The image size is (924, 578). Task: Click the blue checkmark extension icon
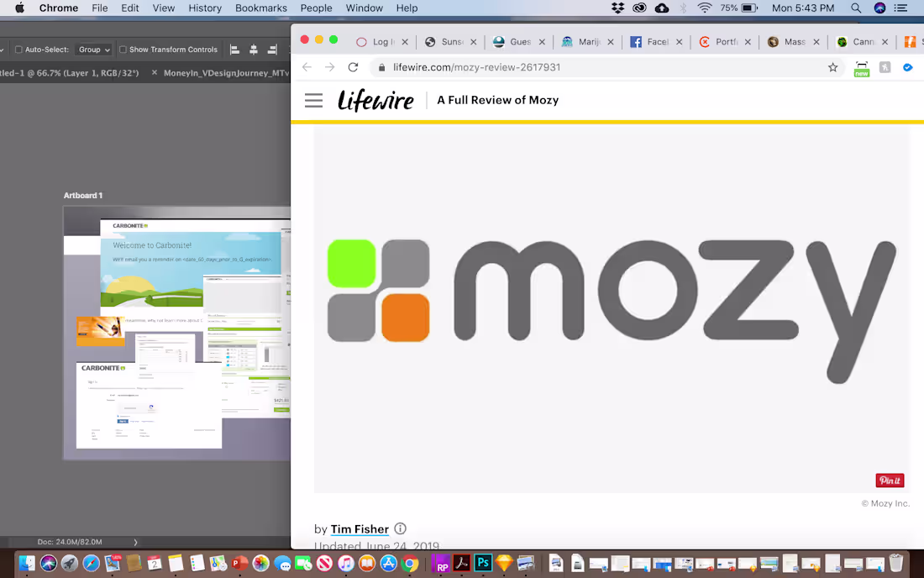coord(907,67)
